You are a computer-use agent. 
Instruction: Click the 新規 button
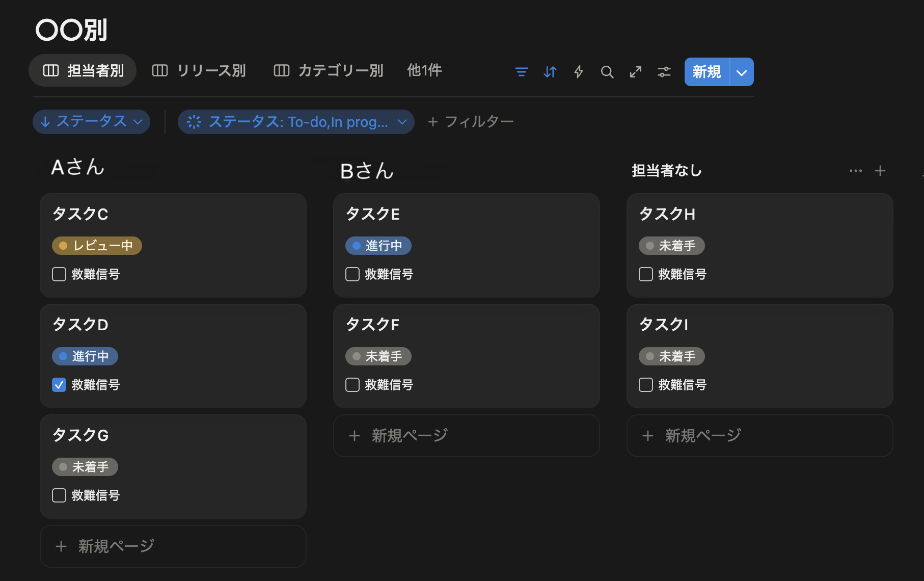(x=706, y=72)
